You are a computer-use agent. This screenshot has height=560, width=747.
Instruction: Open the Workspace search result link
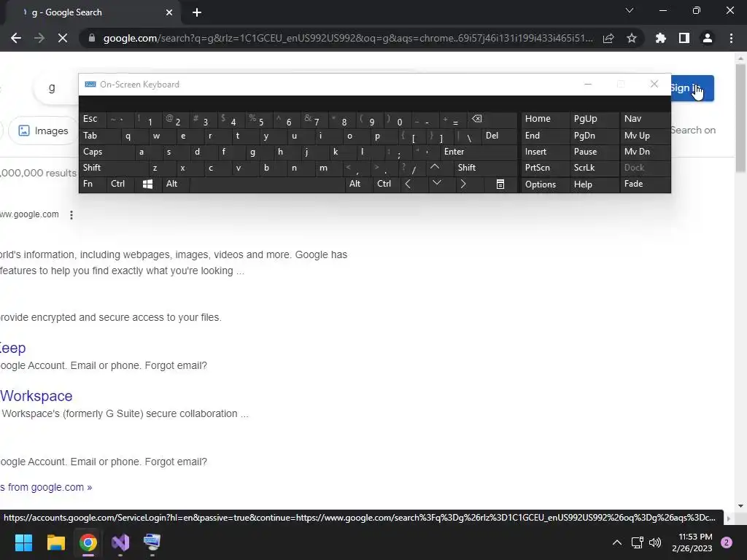[x=36, y=396]
